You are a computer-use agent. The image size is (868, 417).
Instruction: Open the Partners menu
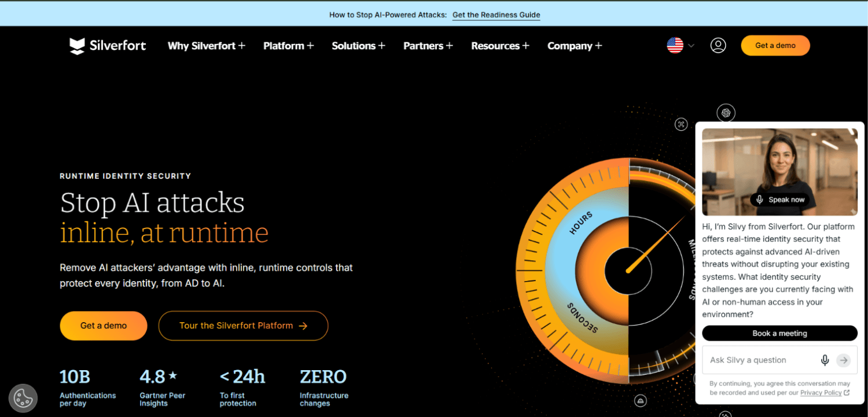point(428,46)
